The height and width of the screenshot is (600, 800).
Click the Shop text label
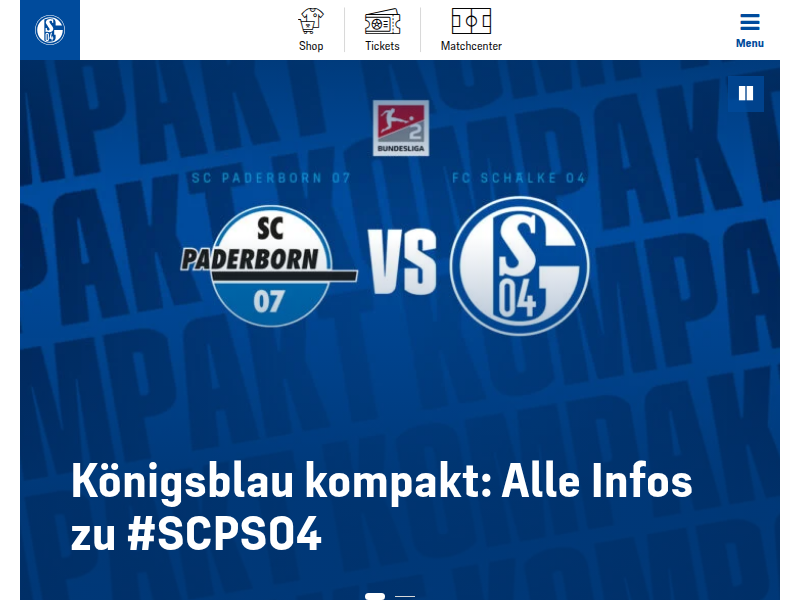click(x=311, y=46)
